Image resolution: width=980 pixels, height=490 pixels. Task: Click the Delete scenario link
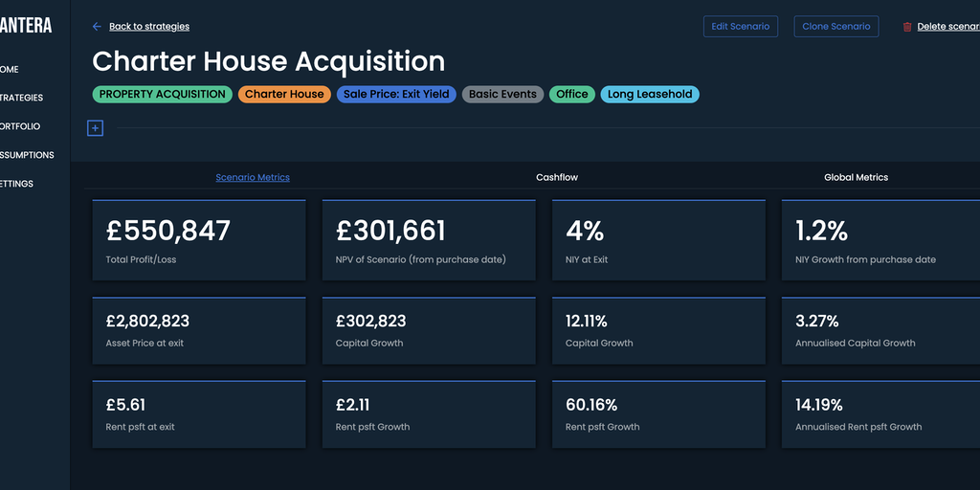tap(947, 27)
